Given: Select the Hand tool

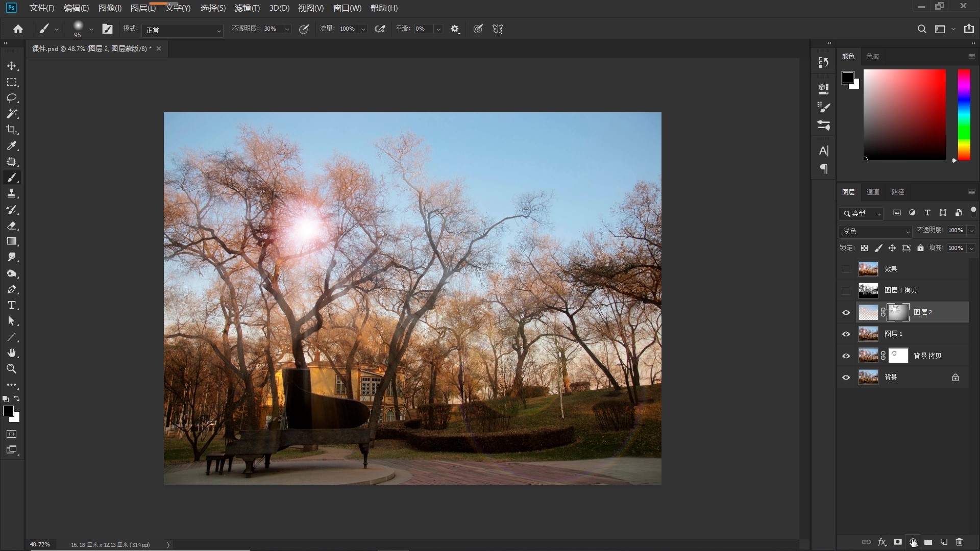Looking at the screenshot, I should [12, 353].
